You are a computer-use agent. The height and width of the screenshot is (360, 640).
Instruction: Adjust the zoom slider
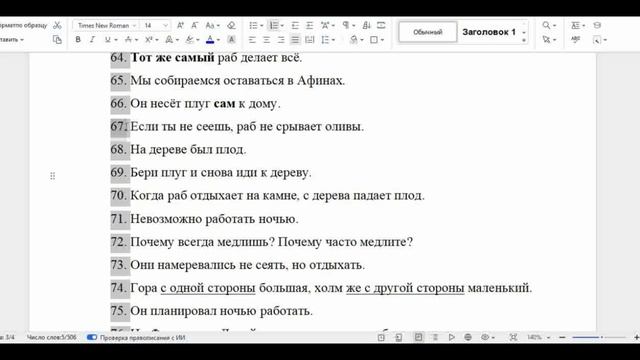pyautogui.click(x=599, y=337)
